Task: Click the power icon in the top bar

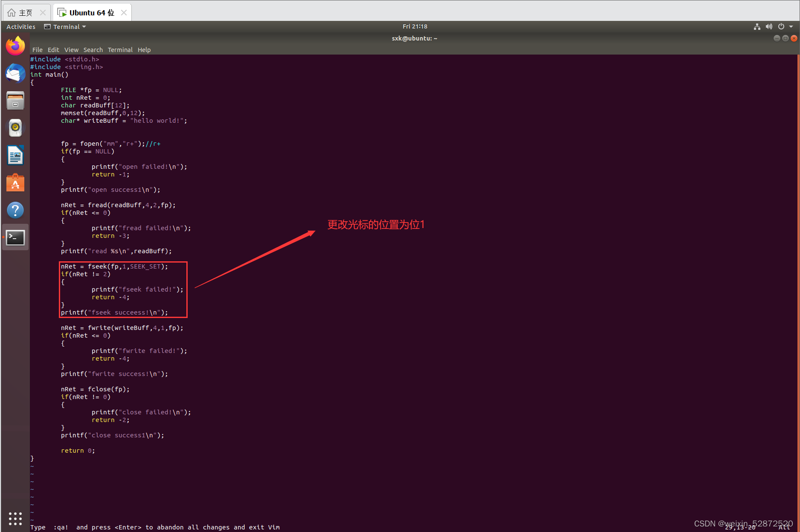Action: click(x=781, y=26)
